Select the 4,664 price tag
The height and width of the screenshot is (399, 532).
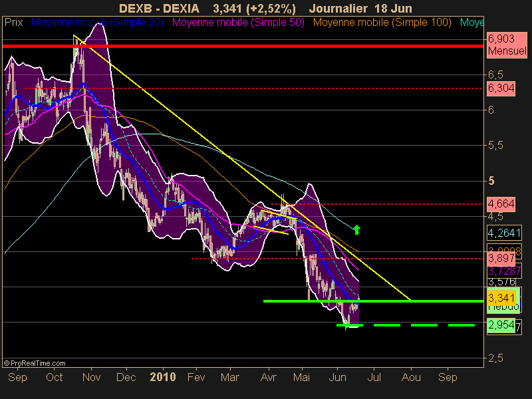[501, 204]
